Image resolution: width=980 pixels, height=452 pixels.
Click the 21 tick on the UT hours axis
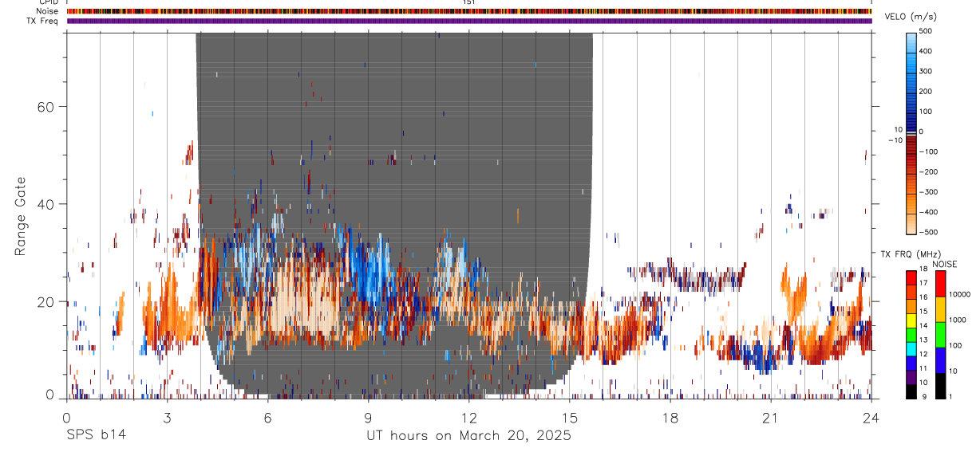coord(770,418)
